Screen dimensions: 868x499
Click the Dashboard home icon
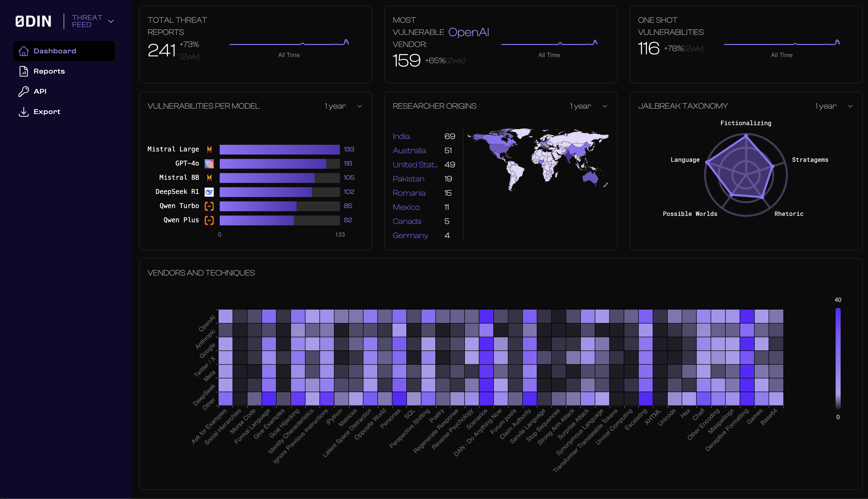24,51
